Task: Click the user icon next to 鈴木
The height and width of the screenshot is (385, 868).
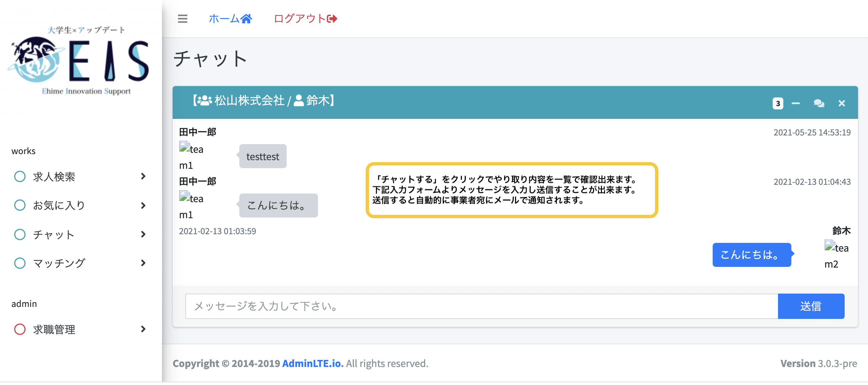Action: [299, 100]
